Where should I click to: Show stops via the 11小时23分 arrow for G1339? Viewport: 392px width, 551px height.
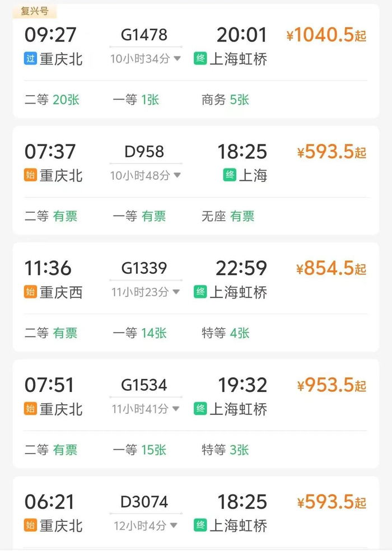177,292
